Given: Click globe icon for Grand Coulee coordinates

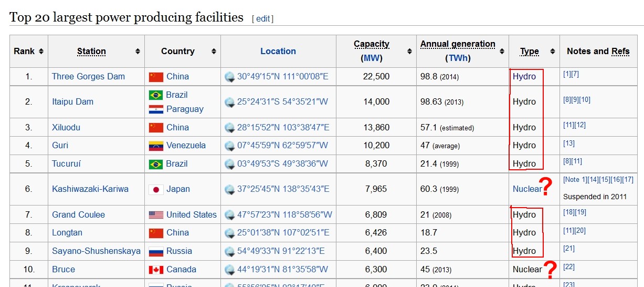Looking at the screenshot, I should 230,215.
